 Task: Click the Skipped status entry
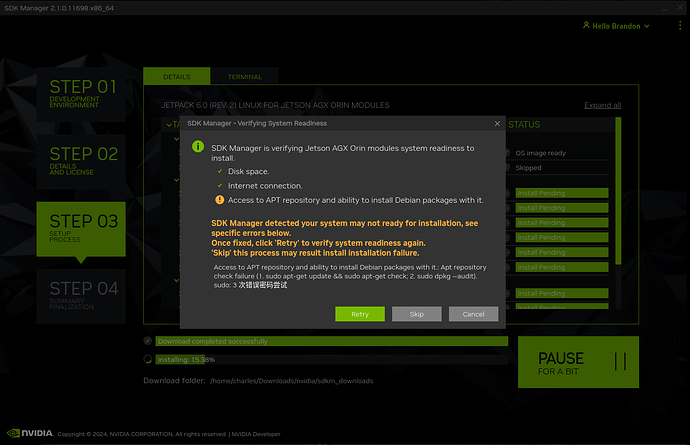click(x=528, y=168)
